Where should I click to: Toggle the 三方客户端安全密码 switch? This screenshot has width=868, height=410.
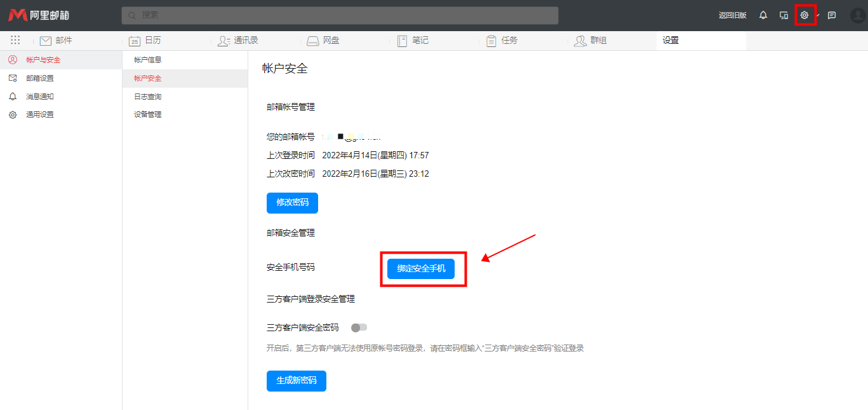click(x=359, y=328)
